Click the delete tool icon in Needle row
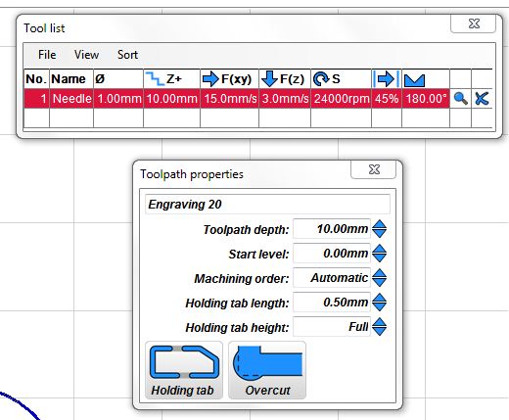 pyautogui.click(x=482, y=99)
